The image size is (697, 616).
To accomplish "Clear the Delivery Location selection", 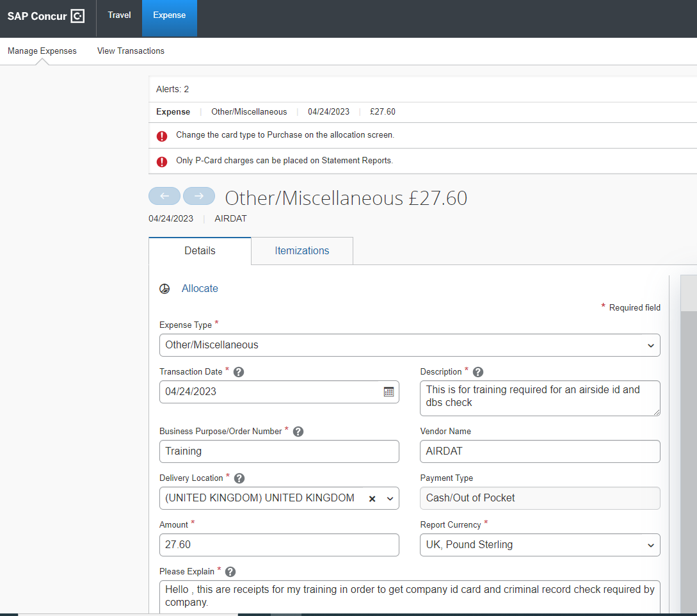I will [371, 498].
